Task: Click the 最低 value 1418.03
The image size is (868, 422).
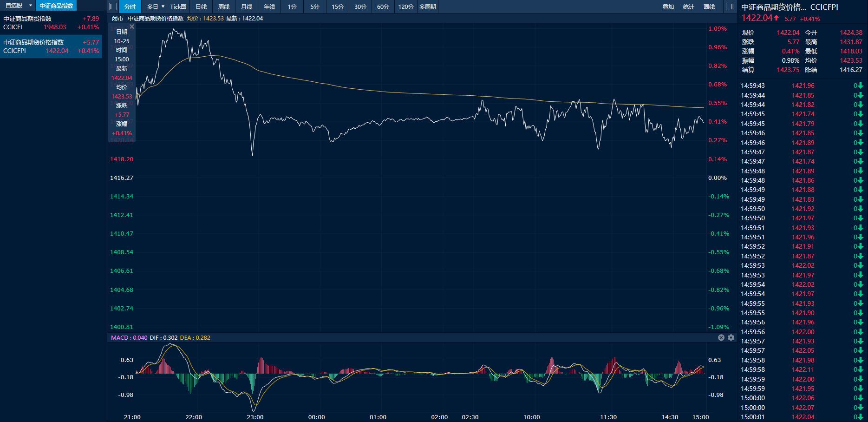Action: pos(851,51)
